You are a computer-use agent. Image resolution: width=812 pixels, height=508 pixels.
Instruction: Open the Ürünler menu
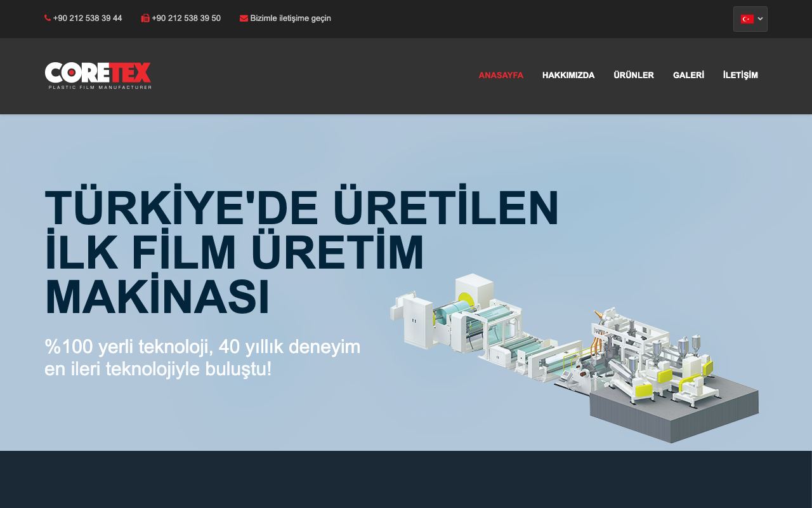[634, 75]
